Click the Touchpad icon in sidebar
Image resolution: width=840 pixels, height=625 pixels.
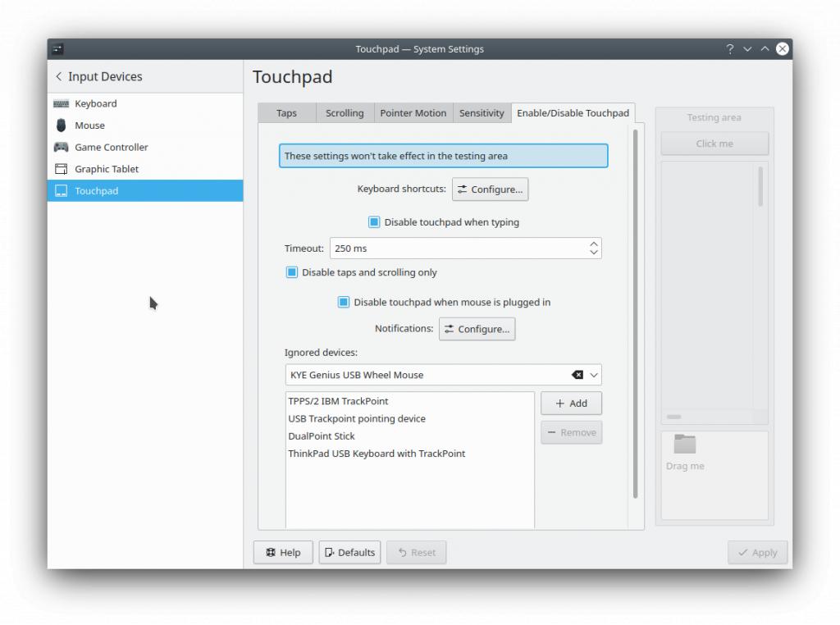pos(61,191)
